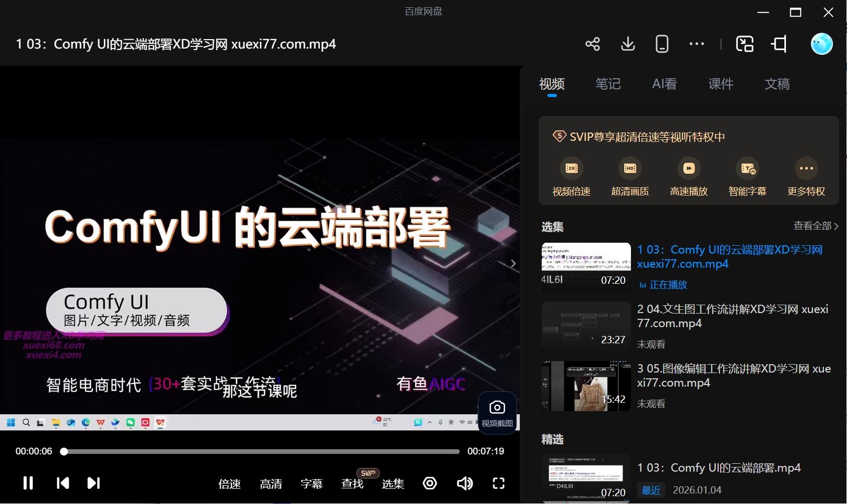Mute the video volume speaker
Viewport: 847px width, 504px height.
click(x=464, y=483)
